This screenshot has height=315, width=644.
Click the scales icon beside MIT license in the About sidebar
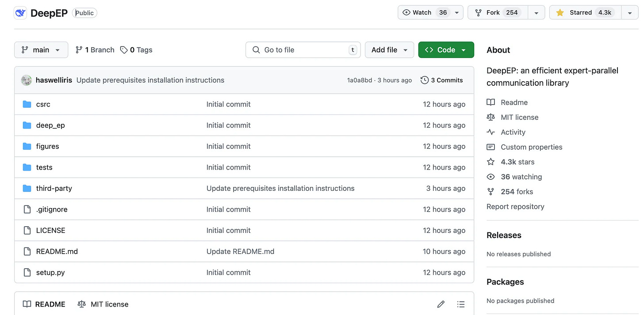491,117
